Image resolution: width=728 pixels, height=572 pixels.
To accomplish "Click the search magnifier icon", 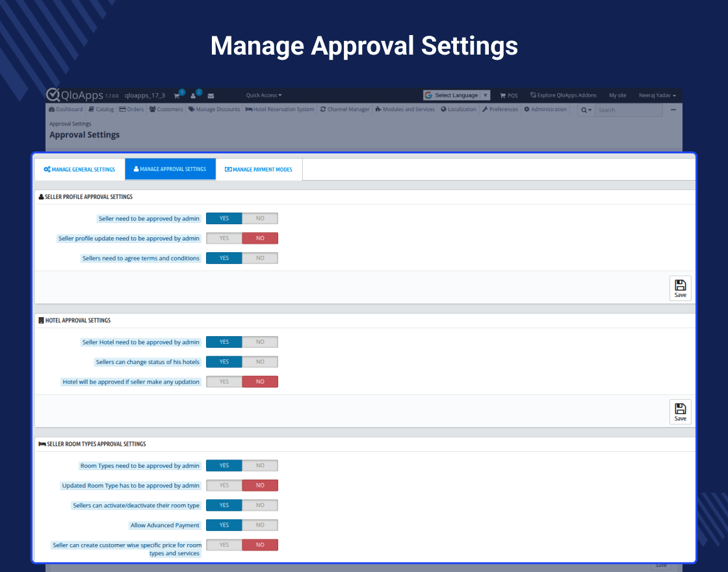I will [x=586, y=110].
